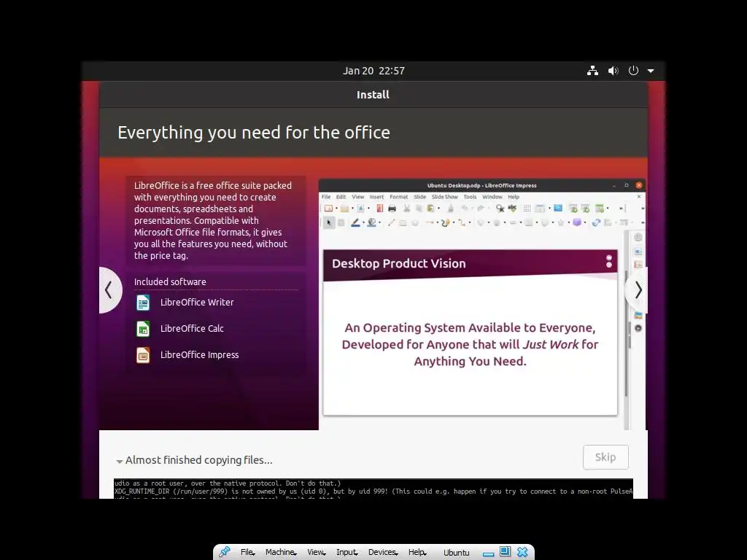Viewport: 747px width, 560px height.
Task: Go to the previous installer slide
Action: [x=109, y=290]
